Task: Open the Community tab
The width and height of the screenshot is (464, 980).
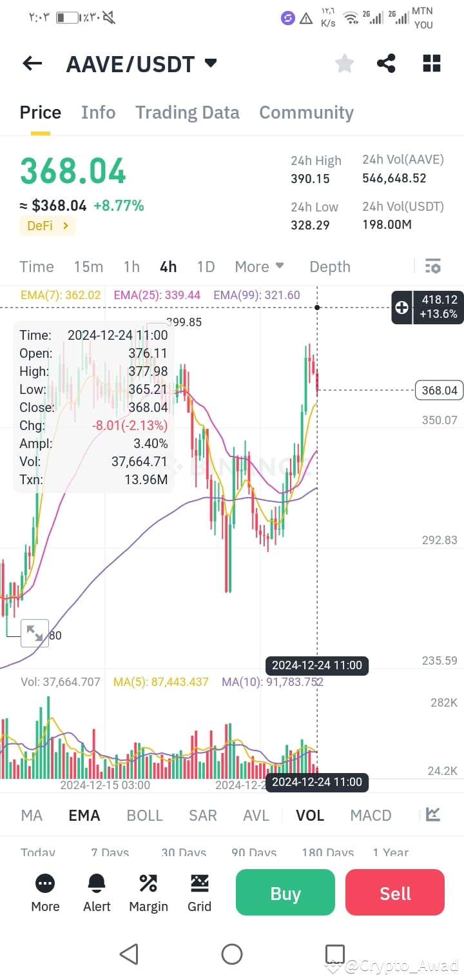Action: (306, 112)
